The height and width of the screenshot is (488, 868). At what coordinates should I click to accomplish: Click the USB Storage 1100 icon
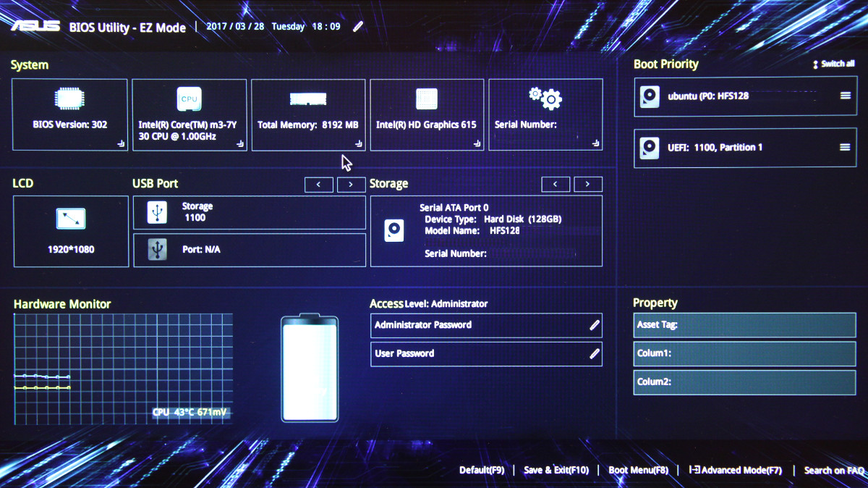tap(156, 211)
